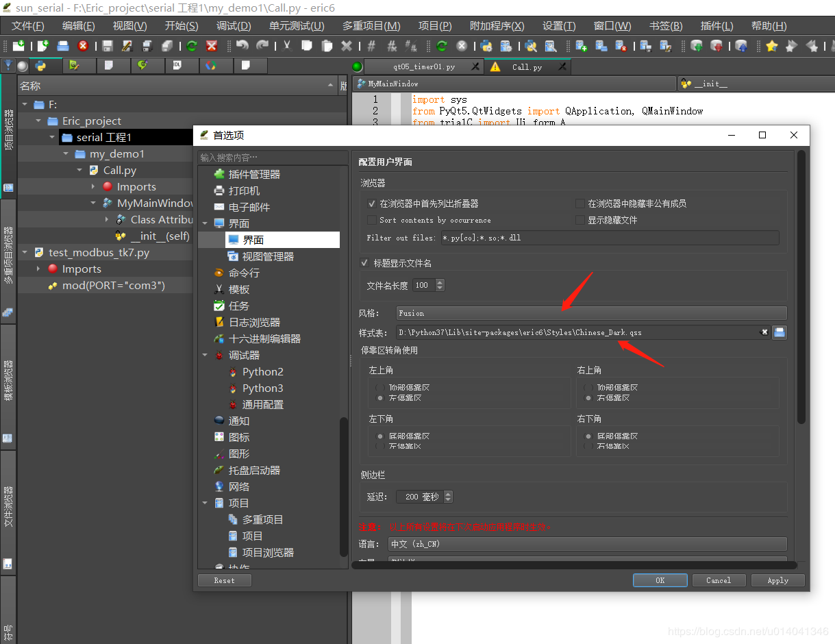Click the paste clipboard toolbar icon
The image size is (835, 644).
point(327,46)
